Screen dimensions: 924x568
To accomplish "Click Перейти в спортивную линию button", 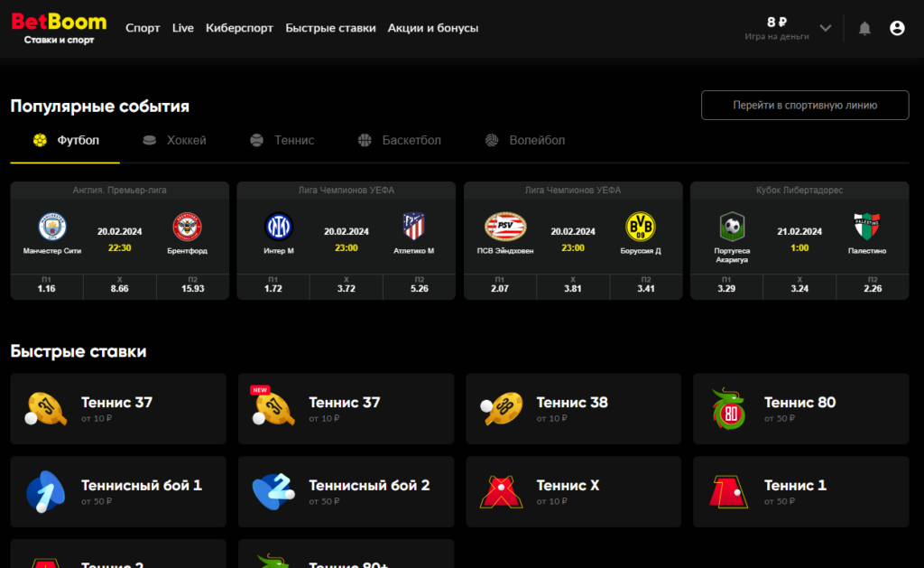I will click(805, 105).
